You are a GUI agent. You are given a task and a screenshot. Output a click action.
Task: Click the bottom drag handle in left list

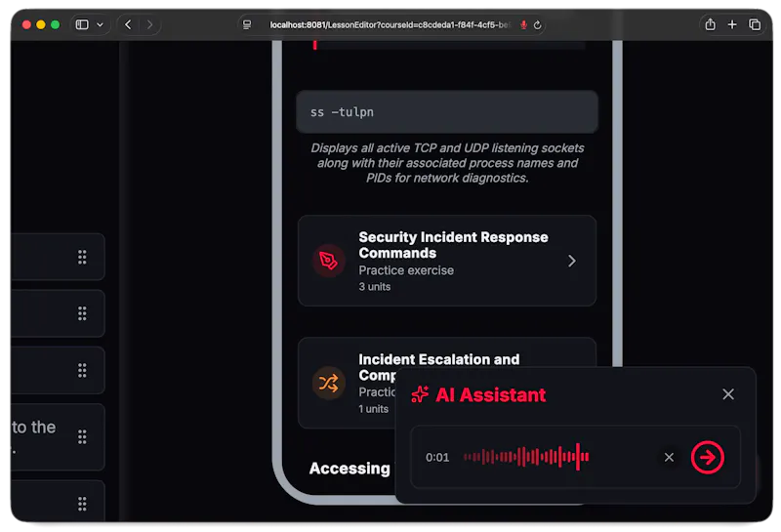[x=82, y=504]
